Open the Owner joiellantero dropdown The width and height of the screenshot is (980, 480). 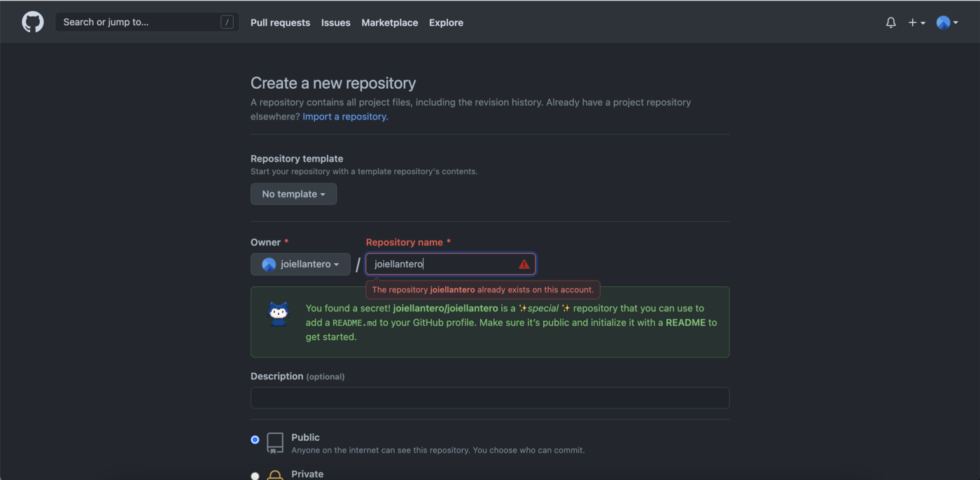pos(300,264)
